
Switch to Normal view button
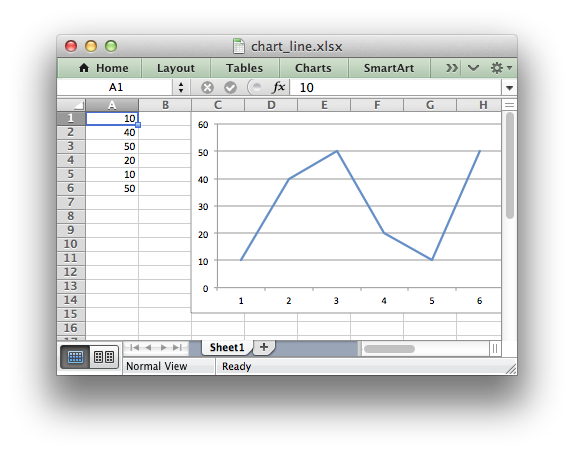(x=75, y=357)
